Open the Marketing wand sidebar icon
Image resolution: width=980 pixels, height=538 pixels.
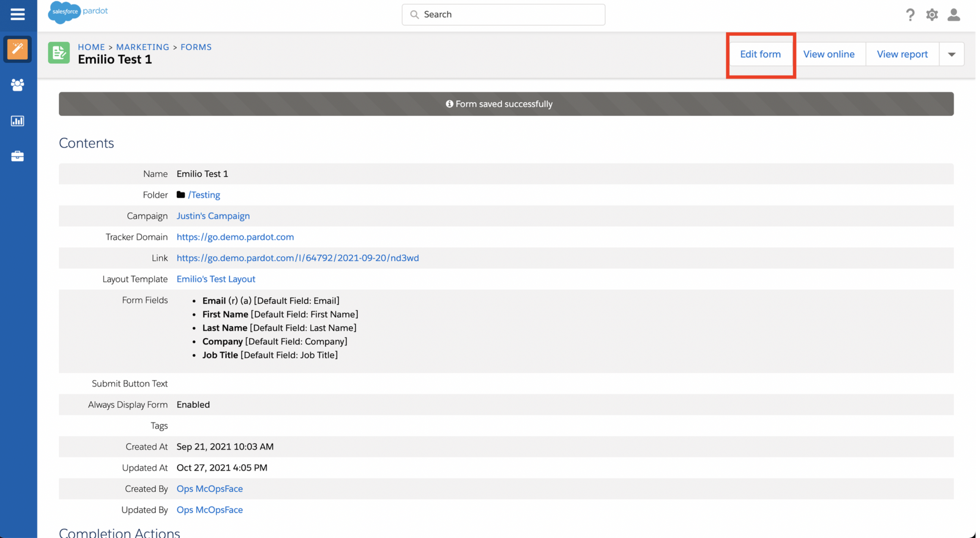(x=18, y=49)
